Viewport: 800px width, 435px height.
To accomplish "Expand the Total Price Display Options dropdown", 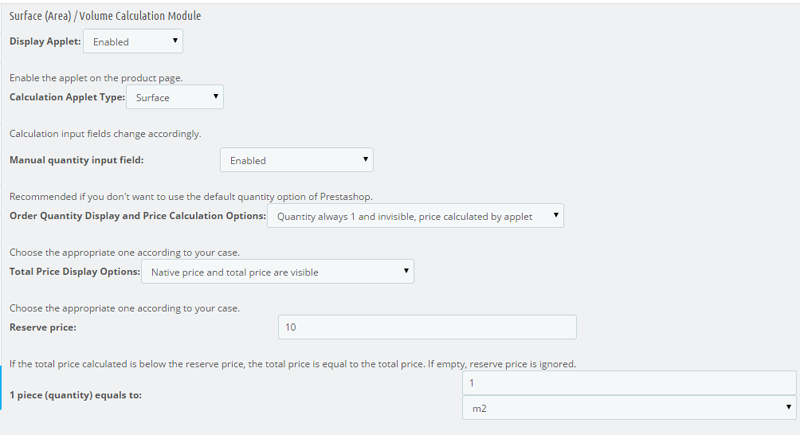I will point(277,271).
